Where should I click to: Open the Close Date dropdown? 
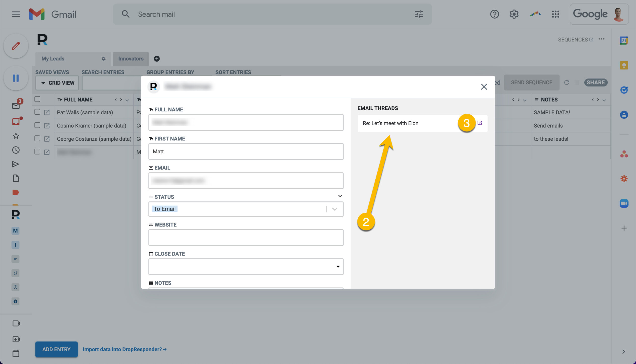click(246, 266)
